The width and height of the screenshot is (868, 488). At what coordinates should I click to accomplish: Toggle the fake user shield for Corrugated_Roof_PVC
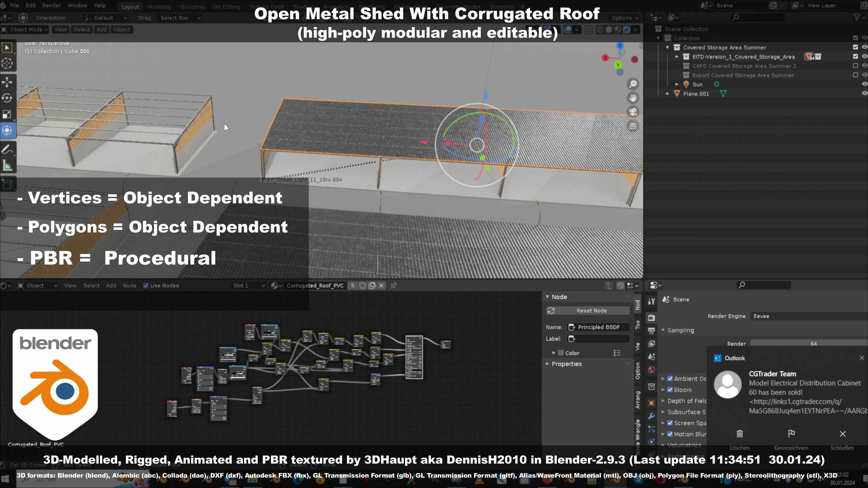(x=363, y=286)
